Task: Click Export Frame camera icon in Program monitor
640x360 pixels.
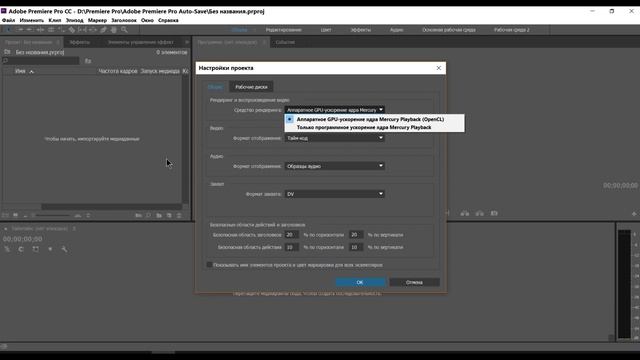Action: (x=494, y=213)
